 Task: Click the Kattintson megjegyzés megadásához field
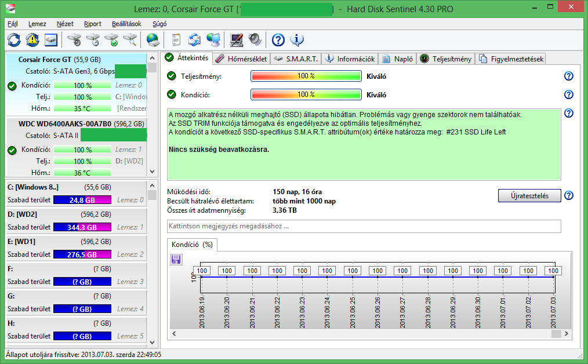click(x=364, y=226)
